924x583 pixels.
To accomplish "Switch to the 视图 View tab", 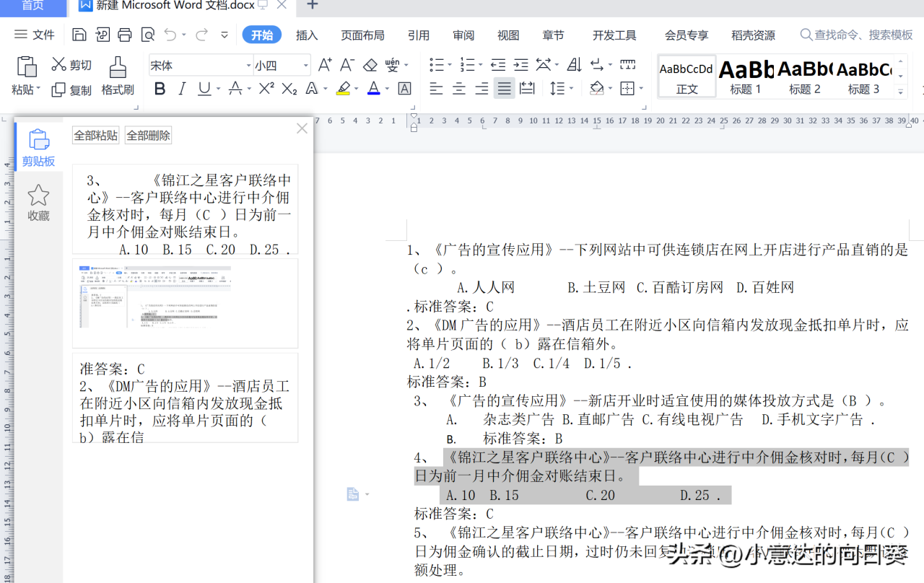I will [x=508, y=35].
